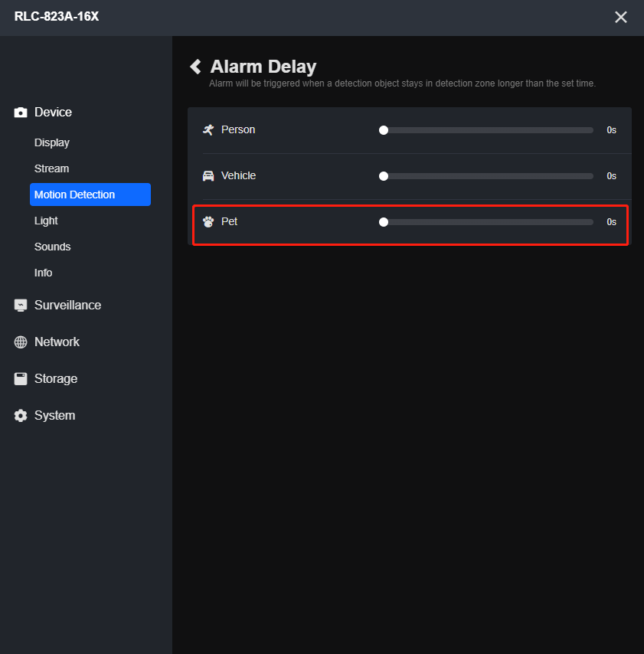Viewport: 644px width, 654px height.
Task: Click the Storage card icon
Action: click(21, 379)
